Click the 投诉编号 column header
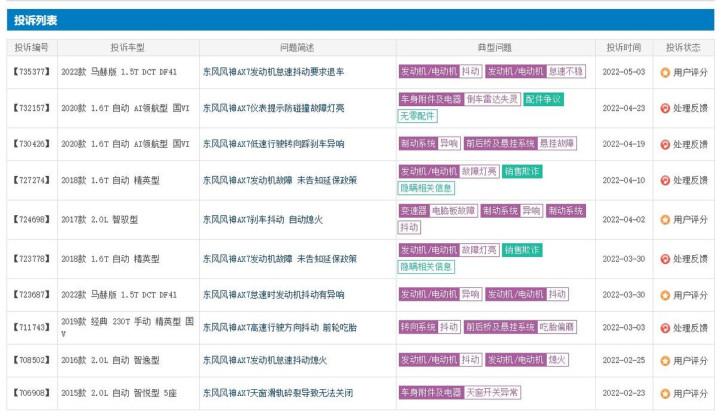Image resolution: width=719 pixels, height=418 pixels. coord(31,47)
